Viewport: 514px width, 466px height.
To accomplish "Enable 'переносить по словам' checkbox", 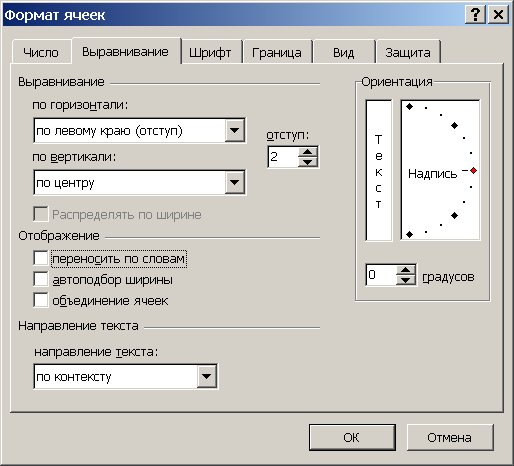I will (x=41, y=258).
